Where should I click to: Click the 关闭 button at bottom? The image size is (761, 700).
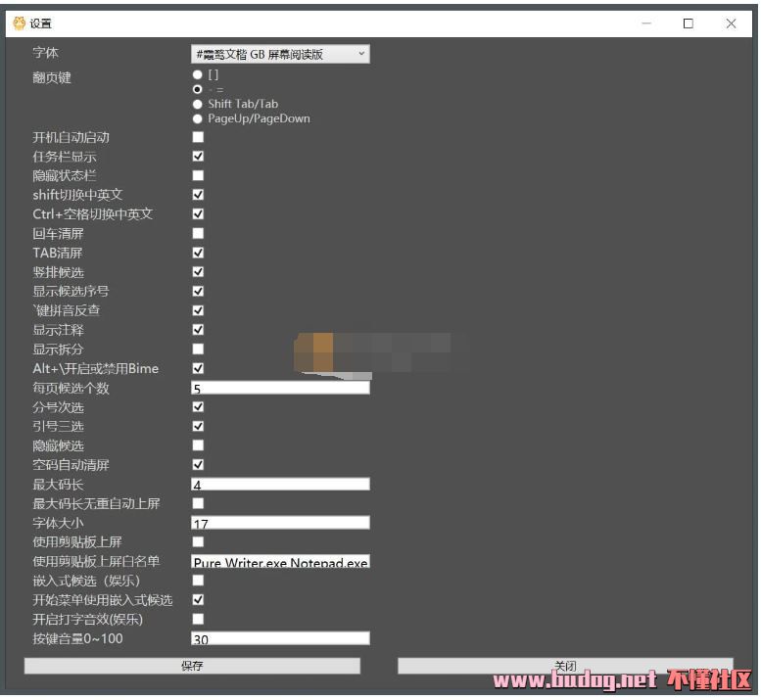(x=564, y=666)
